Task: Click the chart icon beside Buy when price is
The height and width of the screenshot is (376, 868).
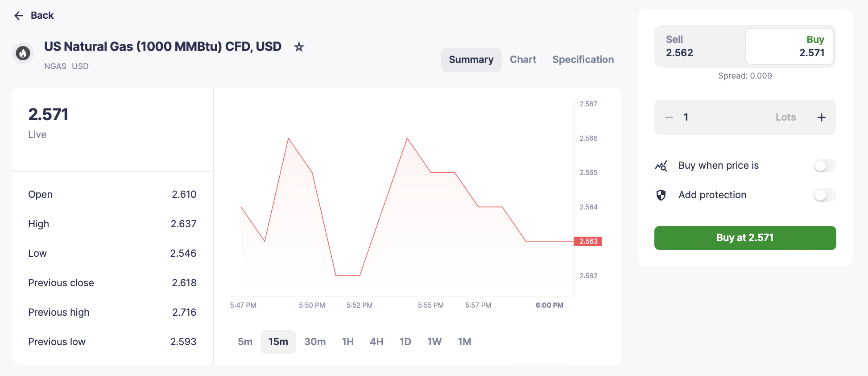Action: click(661, 166)
